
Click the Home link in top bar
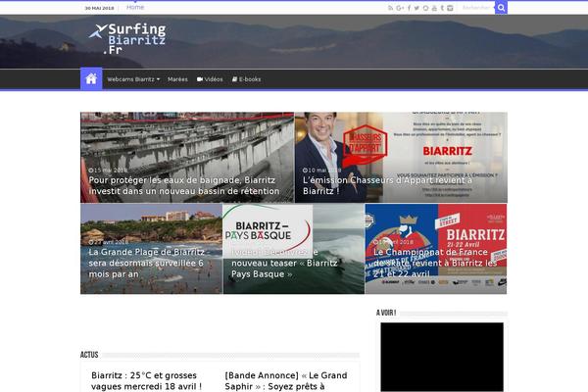point(135,8)
